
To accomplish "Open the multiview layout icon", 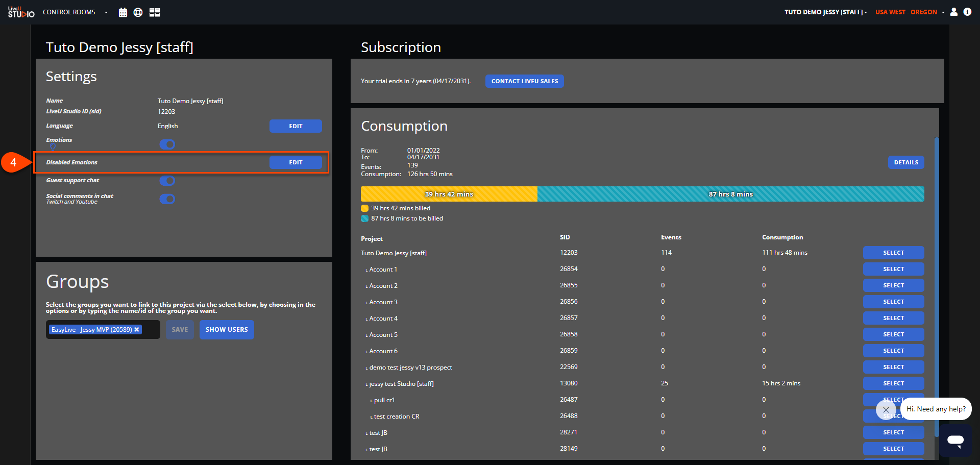I will click(x=155, y=12).
